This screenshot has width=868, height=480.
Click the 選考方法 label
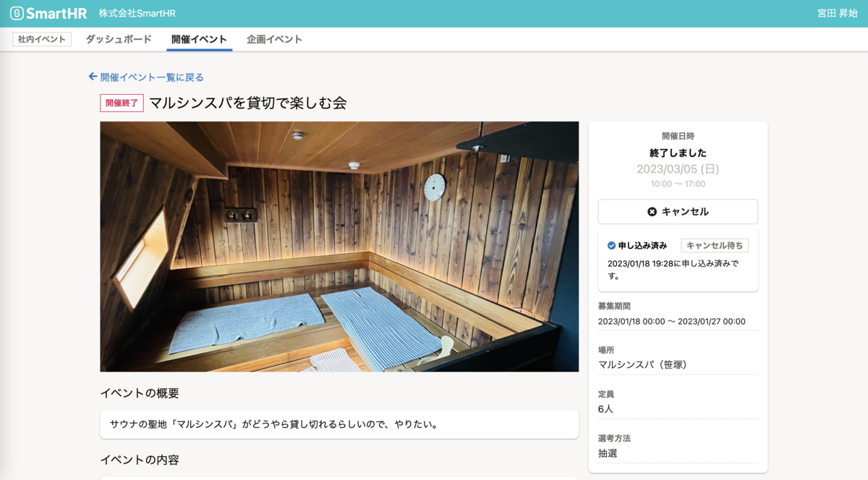coord(614,438)
